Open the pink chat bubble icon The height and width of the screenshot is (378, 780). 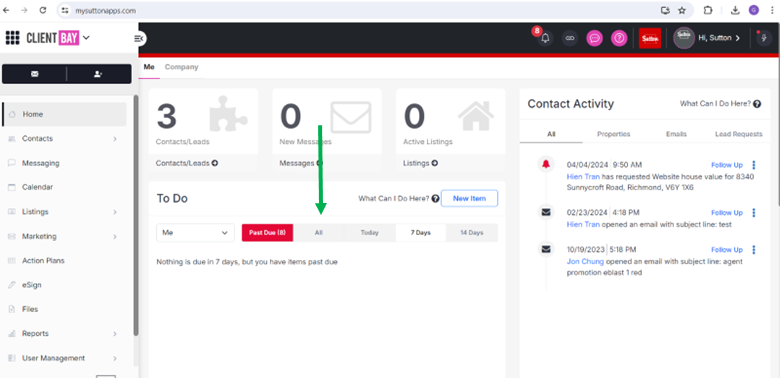[x=594, y=38]
